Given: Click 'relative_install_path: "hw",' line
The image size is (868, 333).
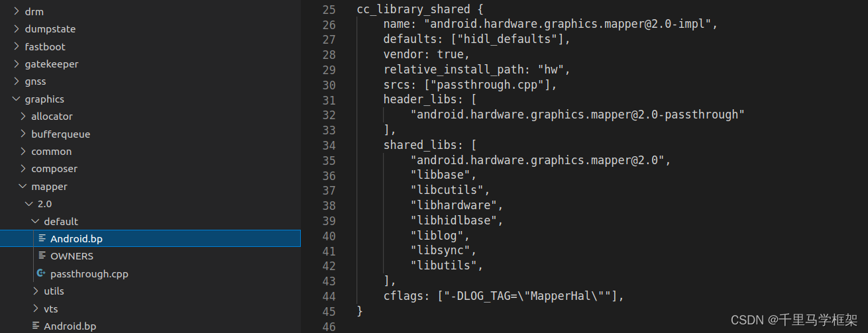Looking at the screenshot, I should 476,70.
